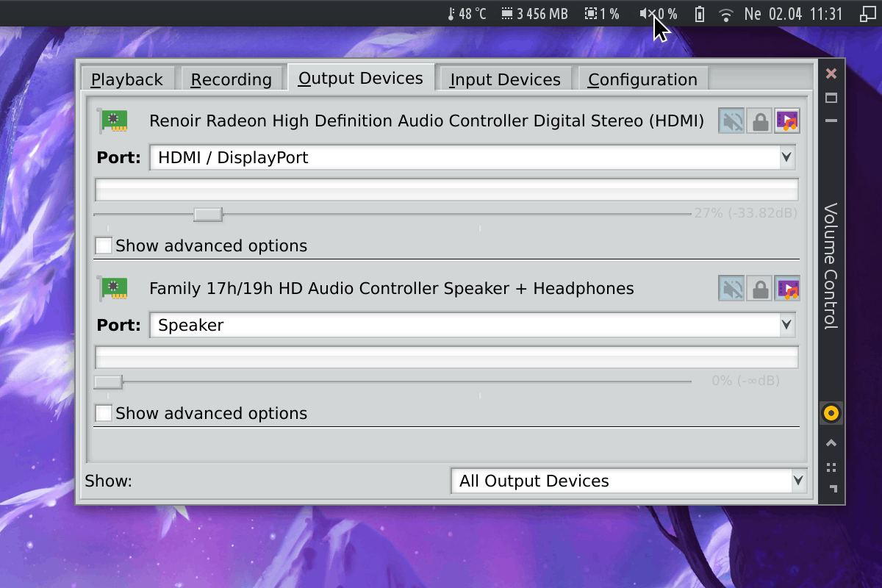Close the Volume Control window

pos(831,73)
